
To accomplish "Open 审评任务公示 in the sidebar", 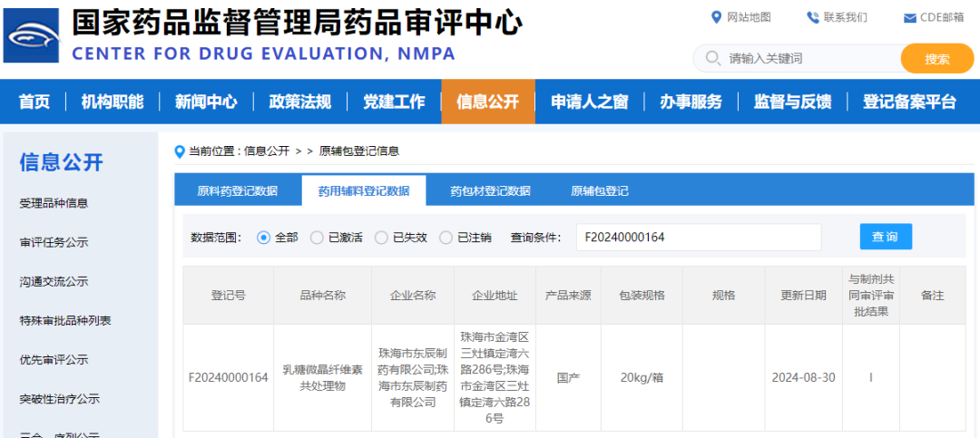I will click(54, 242).
